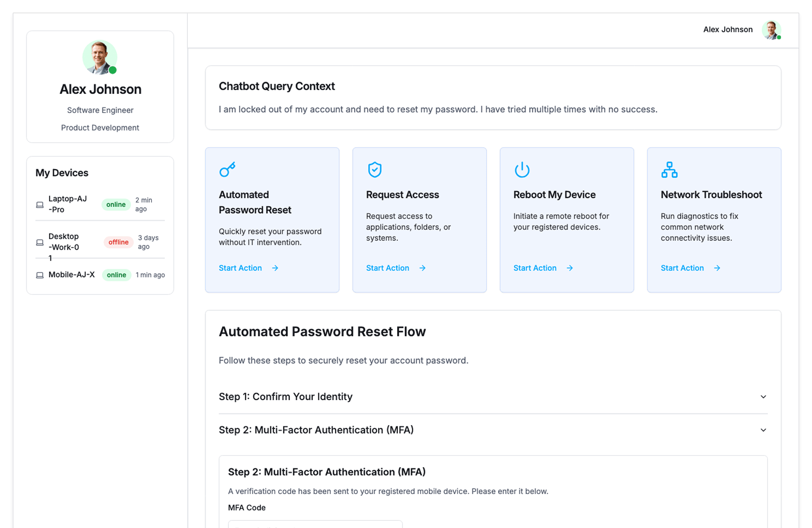Click the MFA Code input field

click(315, 525)
